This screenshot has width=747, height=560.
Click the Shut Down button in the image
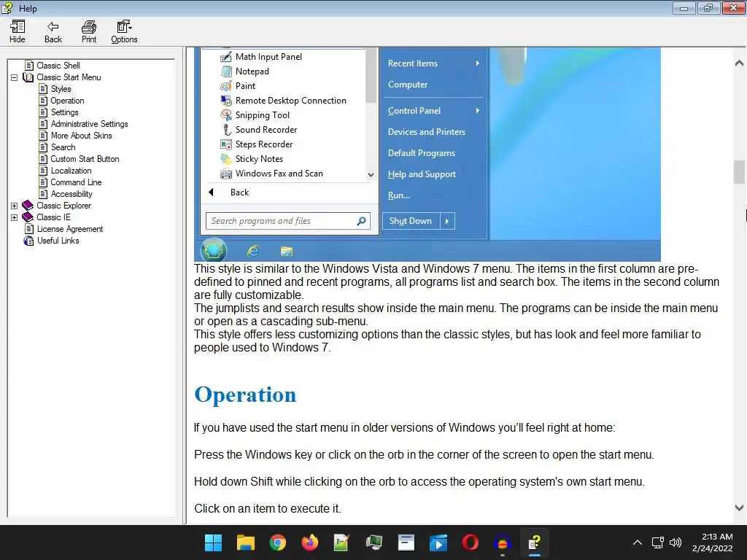pyautogui.click(x=410, y=221)
